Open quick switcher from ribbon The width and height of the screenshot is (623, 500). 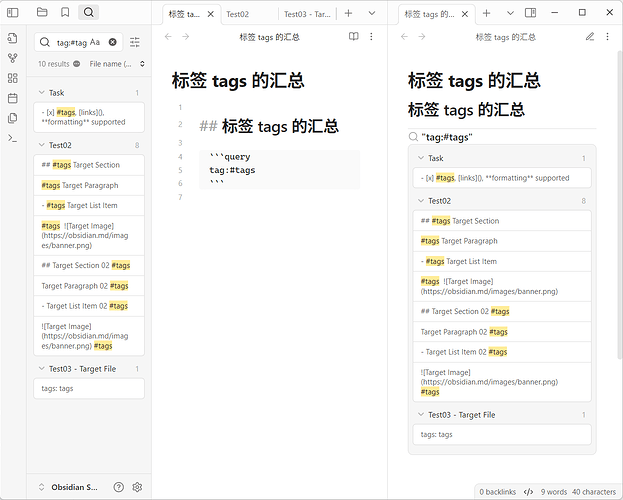[13, 38]
